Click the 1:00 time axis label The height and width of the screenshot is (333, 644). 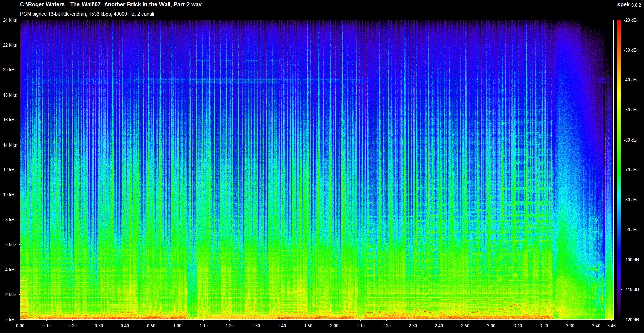(177, 326)
